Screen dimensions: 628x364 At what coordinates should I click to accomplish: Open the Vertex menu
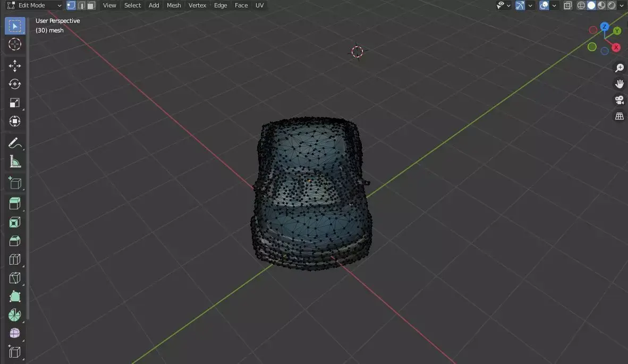tap(197, 5)
